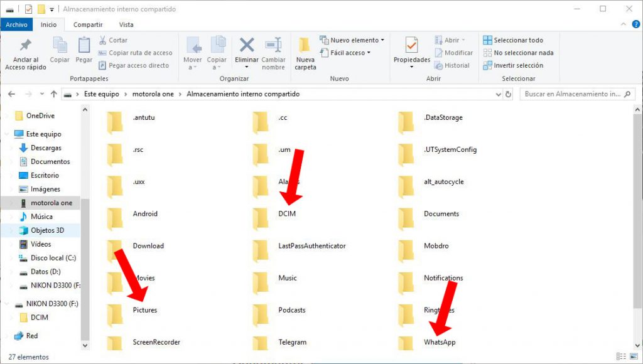This screenshot has width=643, height=364.
Task: Click the Propiedades ribbon icon
Action: click(x=411, y=46)
